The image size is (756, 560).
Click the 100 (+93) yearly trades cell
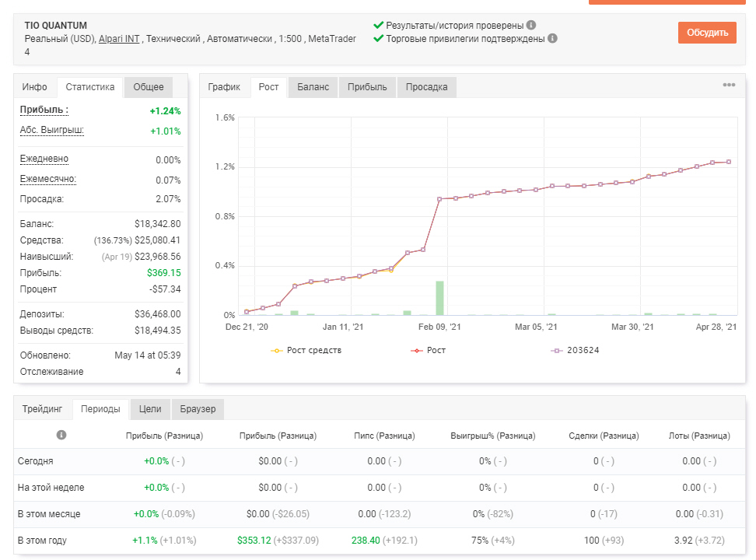coord(604,541)
